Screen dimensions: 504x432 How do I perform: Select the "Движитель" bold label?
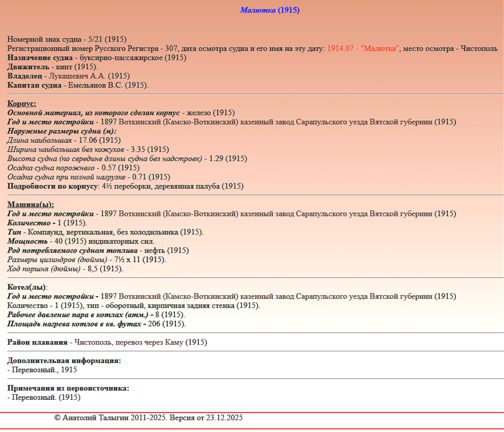tap(28, 67)
